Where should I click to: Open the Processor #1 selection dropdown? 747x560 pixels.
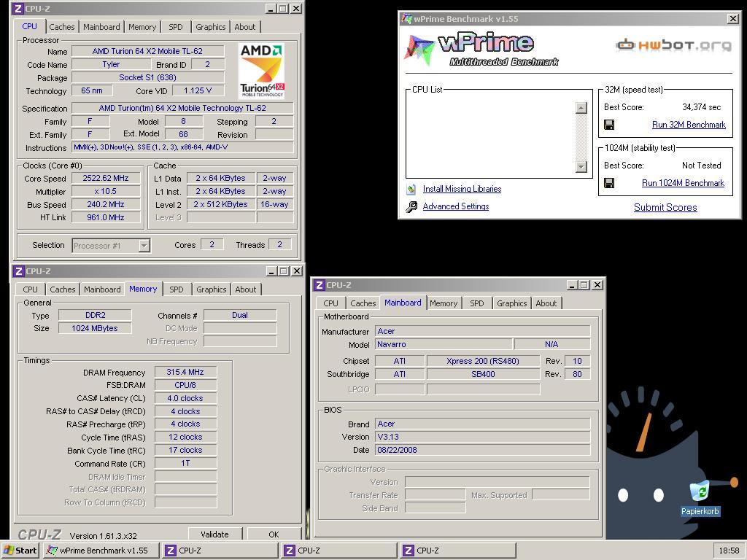[x=144, y=246]
